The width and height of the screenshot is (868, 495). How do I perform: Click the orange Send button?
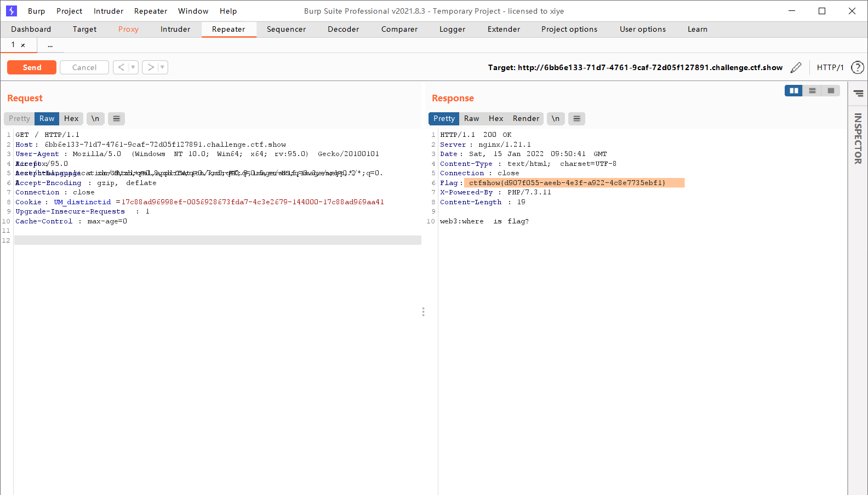[32, 67]
